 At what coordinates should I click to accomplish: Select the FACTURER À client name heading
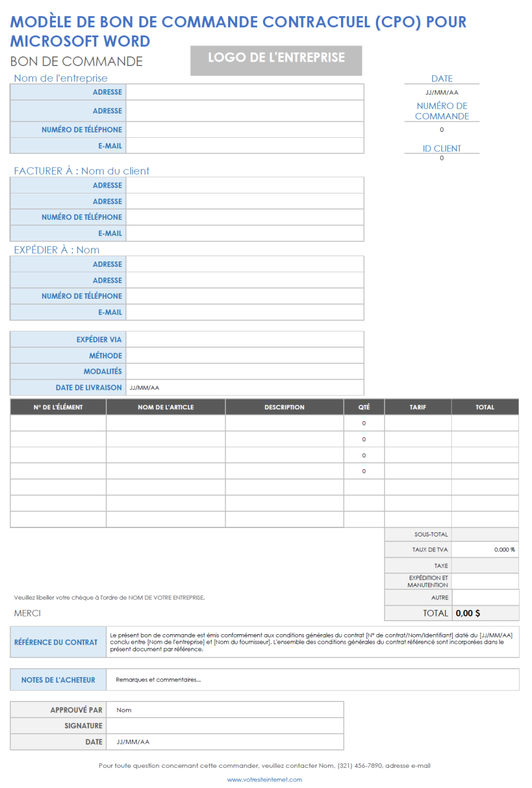(x=82, y=171)
